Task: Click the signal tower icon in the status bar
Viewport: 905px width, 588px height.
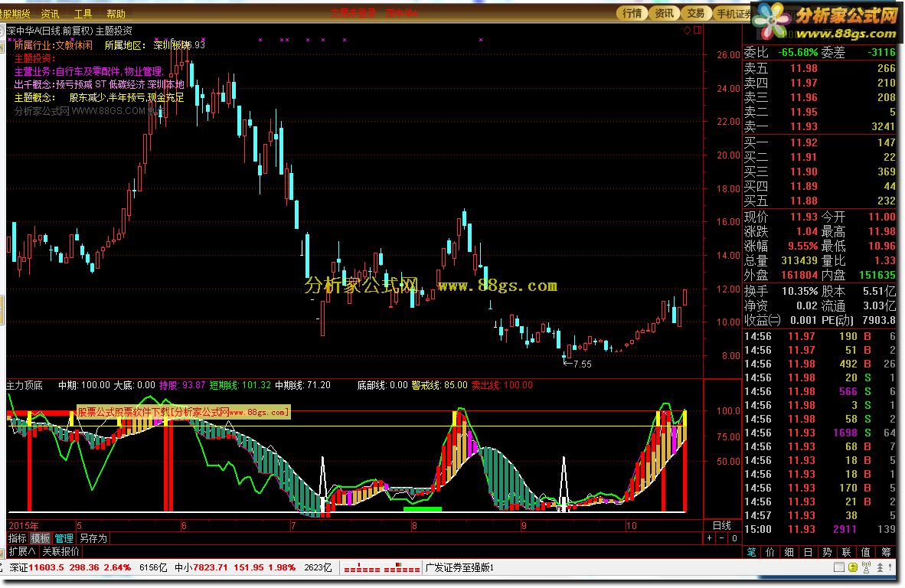Action: click(x=866, y=568)
